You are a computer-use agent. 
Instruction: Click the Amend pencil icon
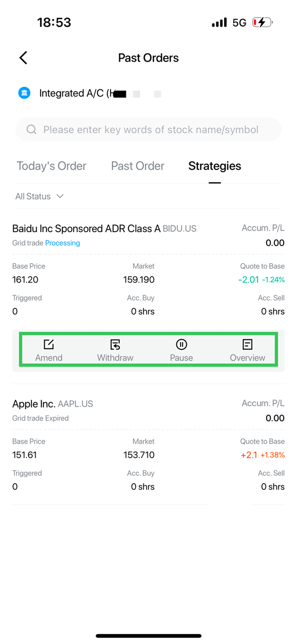pos(49,345)
